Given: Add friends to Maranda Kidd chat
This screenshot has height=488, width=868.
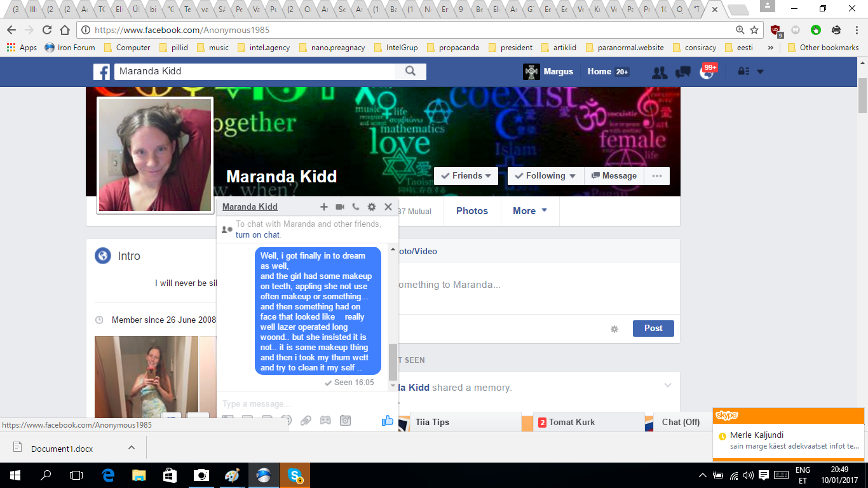Looking at the screenshot, I should tap(323, 207).
